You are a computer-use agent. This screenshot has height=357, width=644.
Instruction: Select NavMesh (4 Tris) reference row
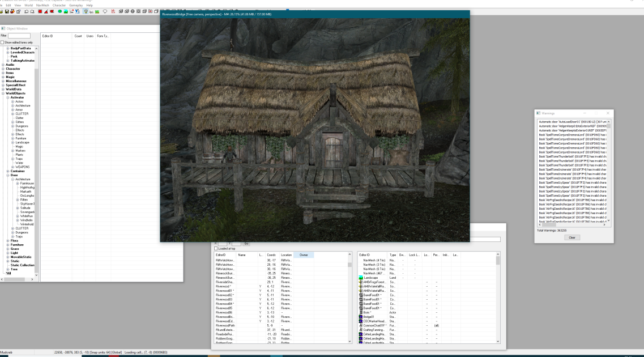click(x=427, y=261)
